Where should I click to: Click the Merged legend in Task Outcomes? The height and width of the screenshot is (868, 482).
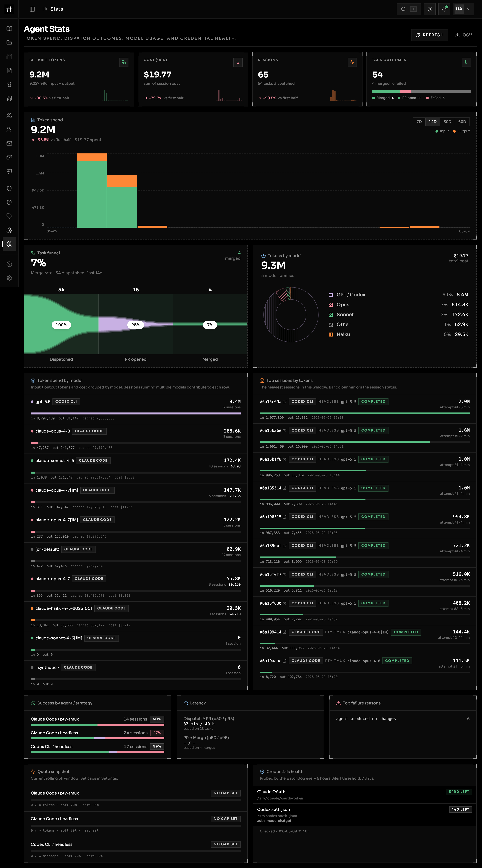383,98
